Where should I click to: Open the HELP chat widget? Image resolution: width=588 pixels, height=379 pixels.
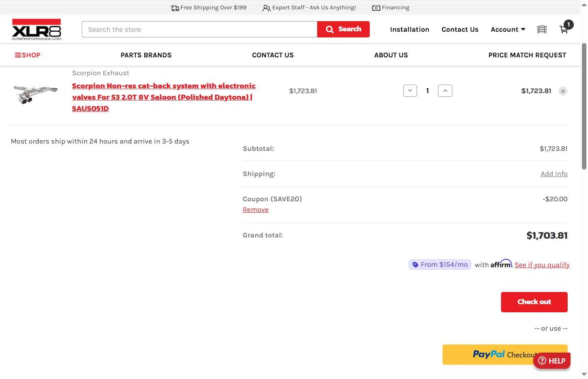pos(552,361)
